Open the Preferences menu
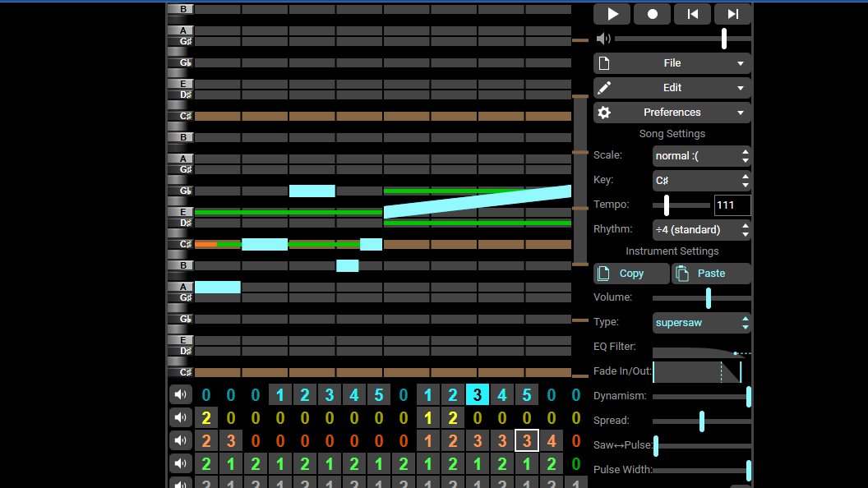Screen dimensions: 868x488 (672, 113)
